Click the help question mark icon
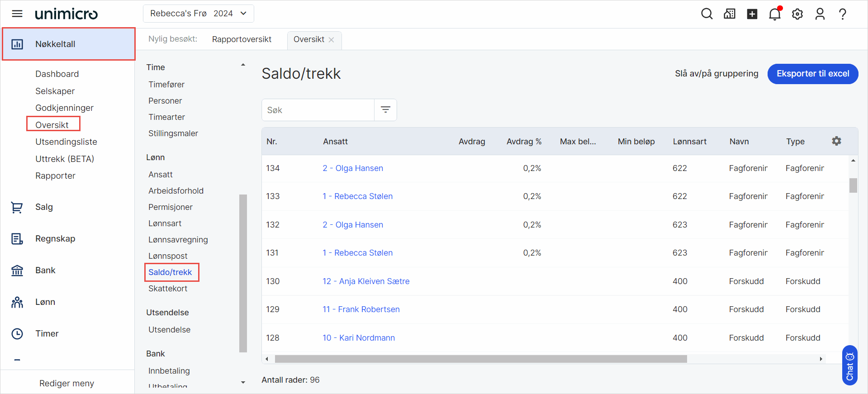868x394 pixels. pos(842,14)
